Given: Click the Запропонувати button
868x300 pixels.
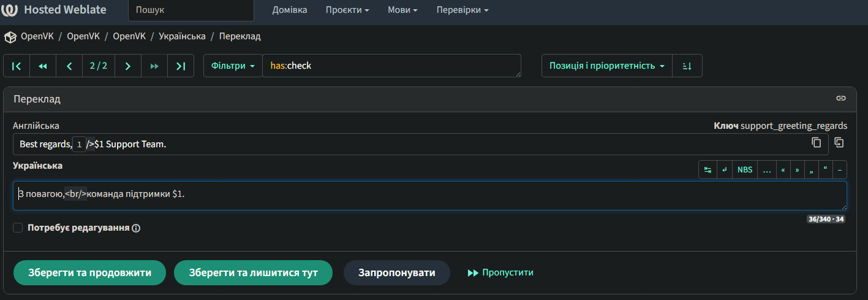Looking at the screenshot, I should (397, 272).
